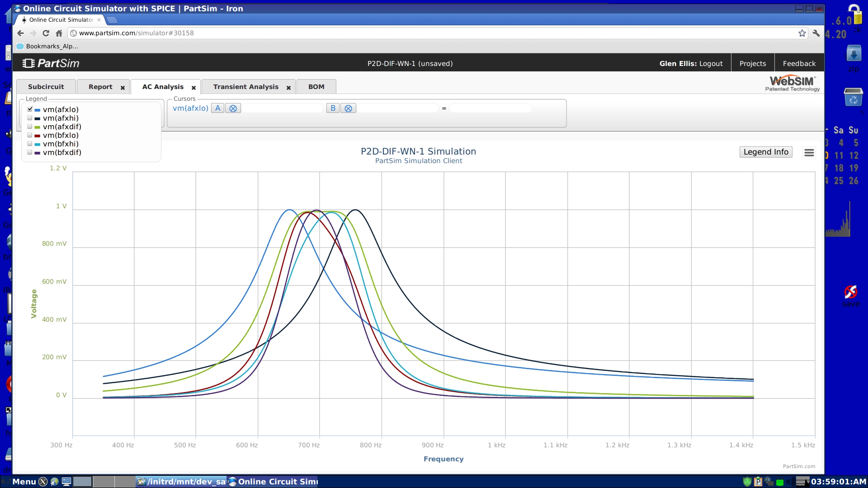
Task: Click the browser forward arrow
Action: click(x=33, y=33)
